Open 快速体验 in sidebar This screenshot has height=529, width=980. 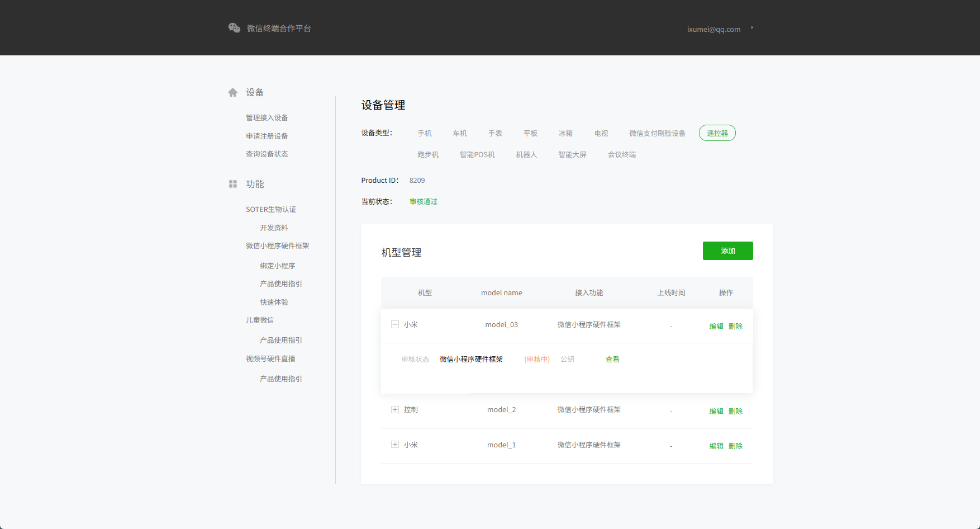[274, 302]
